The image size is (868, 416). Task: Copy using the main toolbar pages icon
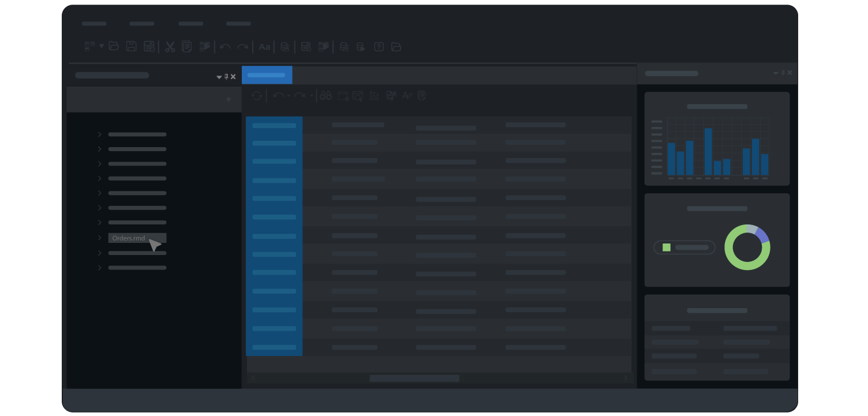coord(186,47)
